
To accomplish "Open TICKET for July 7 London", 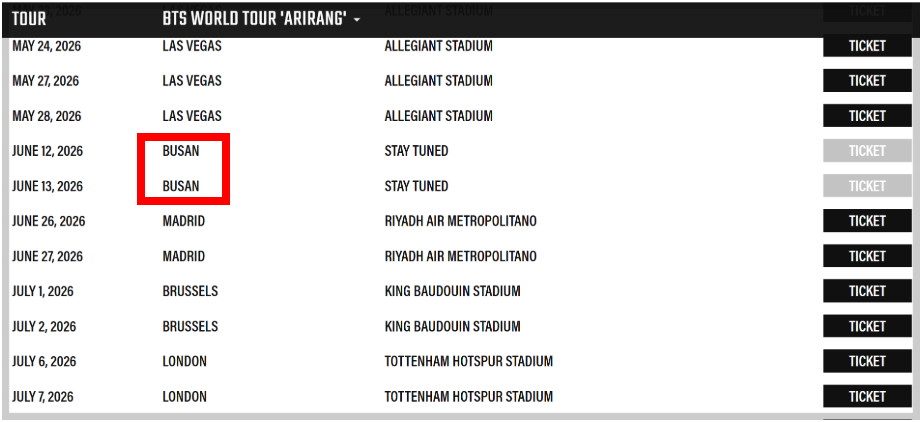I will pyautogui.click(x=867, y=397).
